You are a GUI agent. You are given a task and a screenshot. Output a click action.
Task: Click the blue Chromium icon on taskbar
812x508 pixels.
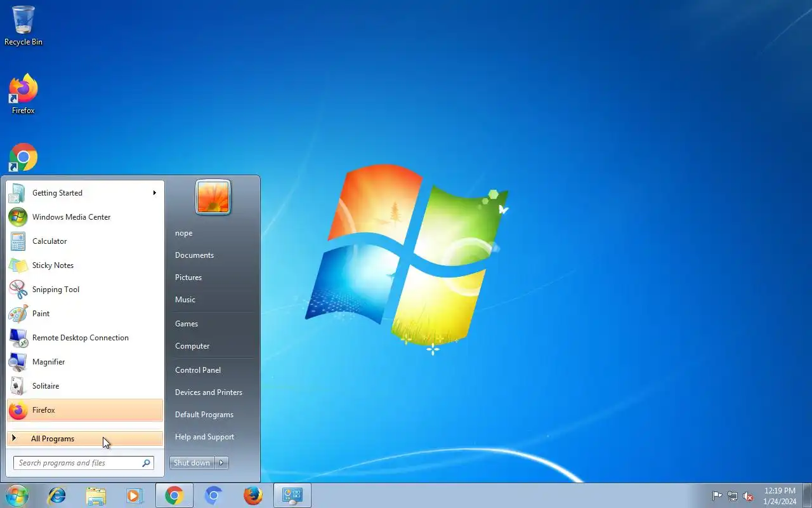214,495
